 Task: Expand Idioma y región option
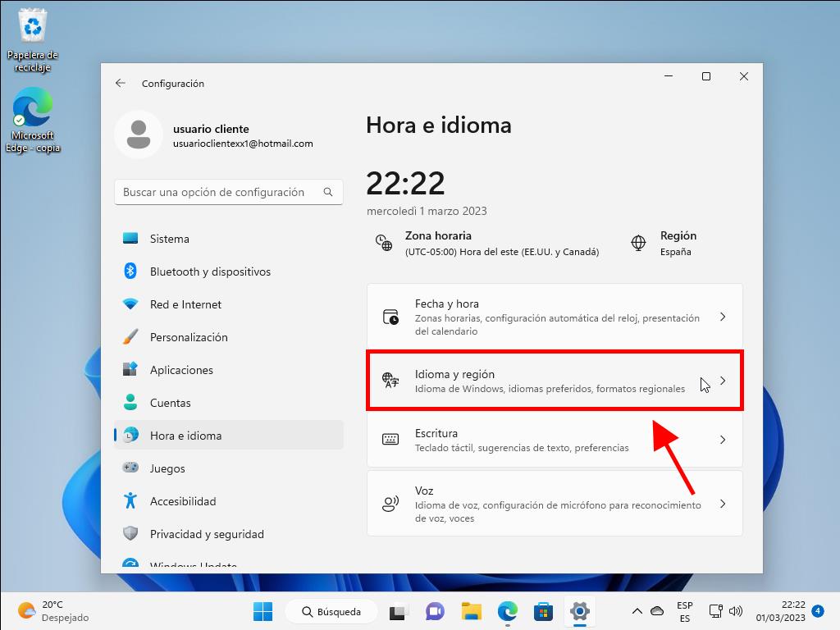(x=555, y=381)
